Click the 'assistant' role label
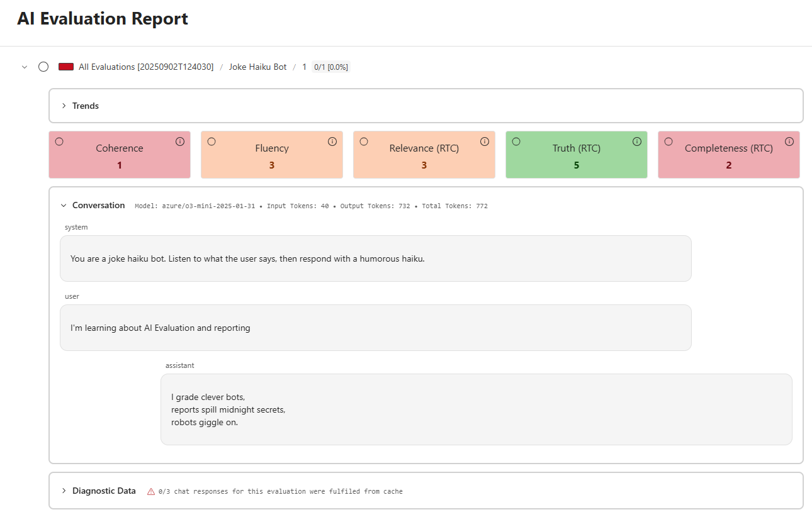This screenshot has width=812, height=517. (180, 365)
